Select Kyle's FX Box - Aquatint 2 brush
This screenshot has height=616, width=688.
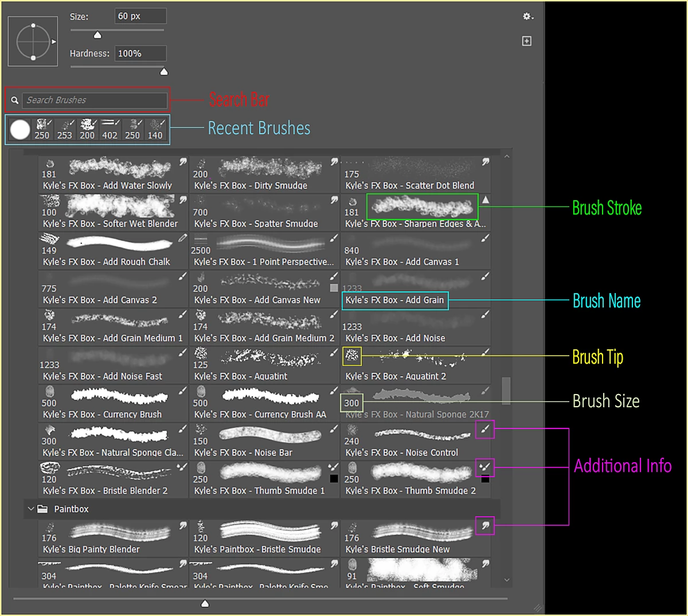pos(416,365)
